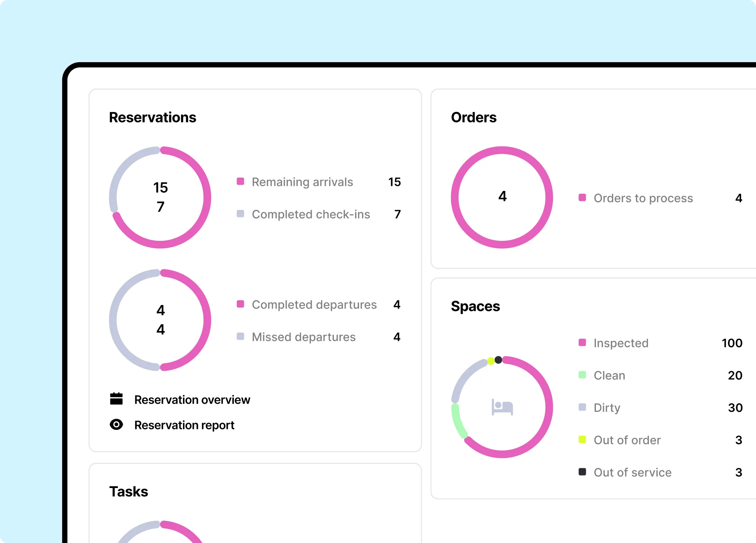Image resolution: width=756 pixels, height=543 pixels.
Task: Select the Dirty legend label
Action: click(607, 408)
